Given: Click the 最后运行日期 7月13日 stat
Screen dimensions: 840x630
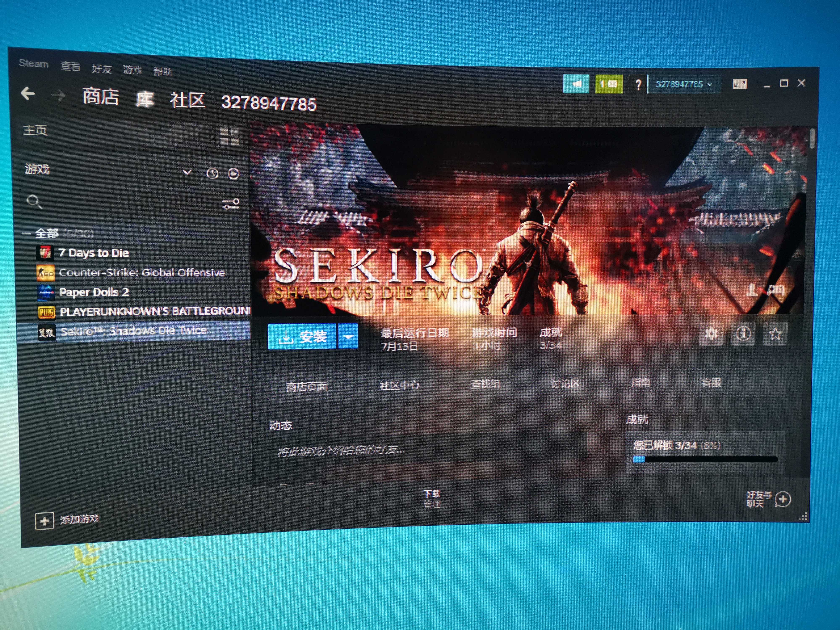Looking at the screenshot, I should click(x=415, y=340).
